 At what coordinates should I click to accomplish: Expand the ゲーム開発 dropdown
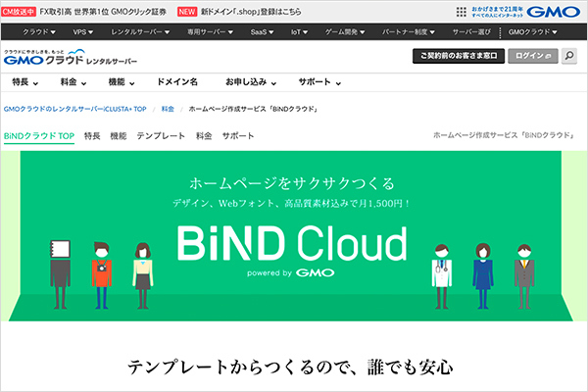pos(345,32)
